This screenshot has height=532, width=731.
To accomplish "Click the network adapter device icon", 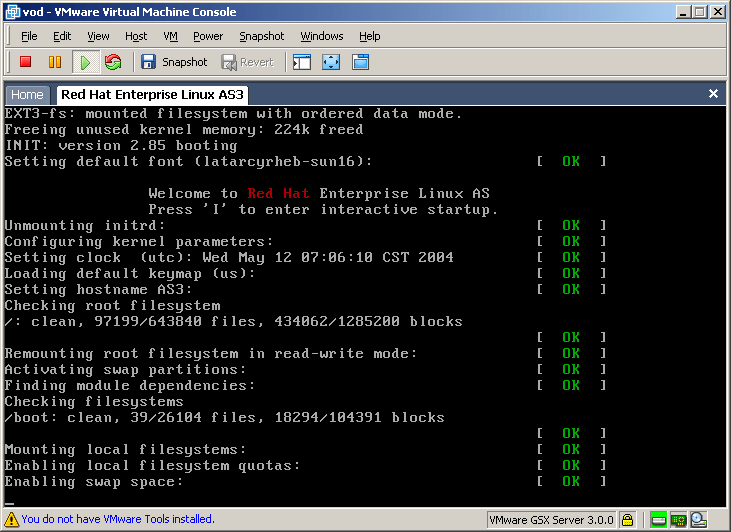I will tap(678, 519).
